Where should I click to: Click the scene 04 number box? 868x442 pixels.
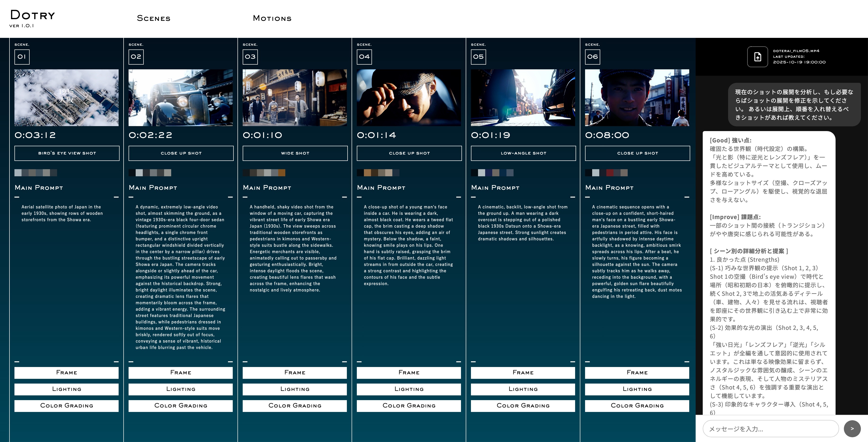pyautogui.click(x=364, y=57)
